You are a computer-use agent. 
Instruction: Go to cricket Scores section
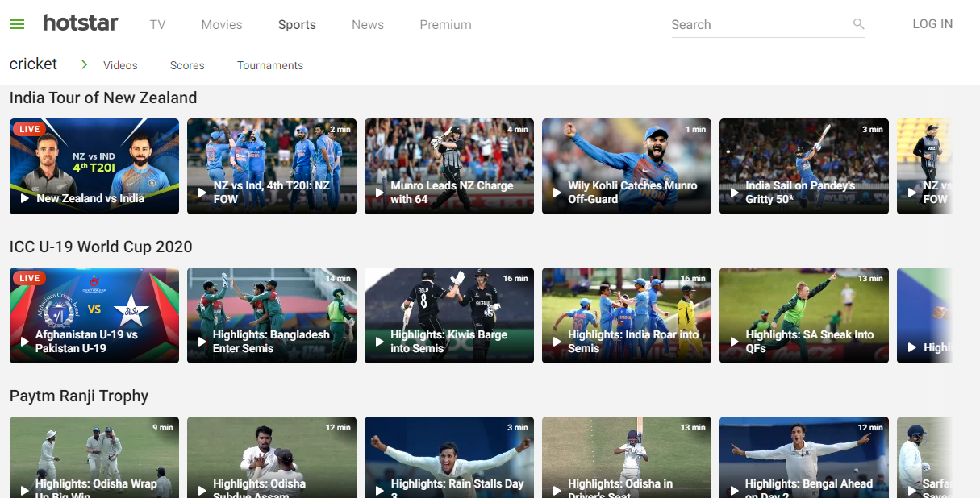click(x=187, y=65)
